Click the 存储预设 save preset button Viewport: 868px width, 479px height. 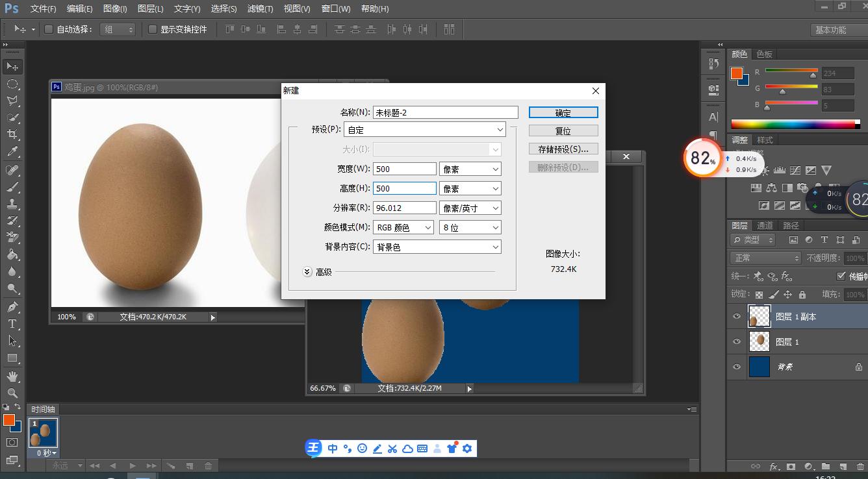click(x=563, y=148)
